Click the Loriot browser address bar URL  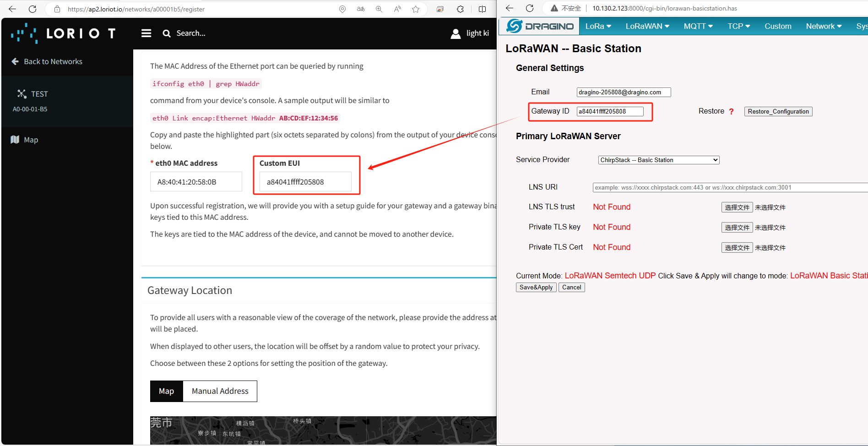tap(136, 9)
